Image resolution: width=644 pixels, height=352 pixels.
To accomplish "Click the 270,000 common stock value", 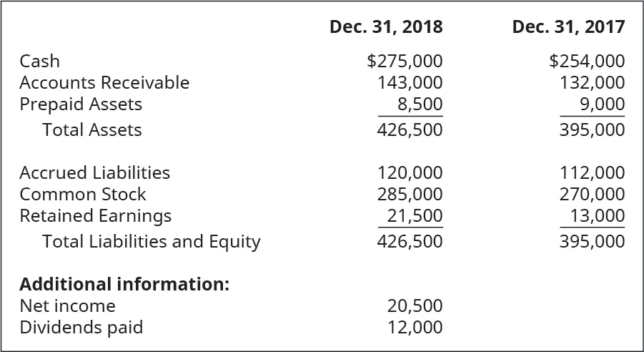I will (592, 195).
